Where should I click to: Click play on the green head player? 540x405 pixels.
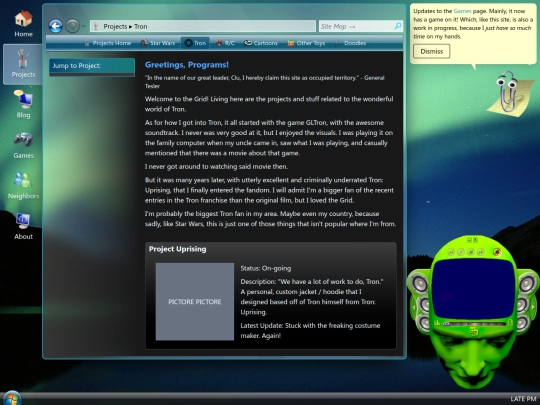(461, 252)
